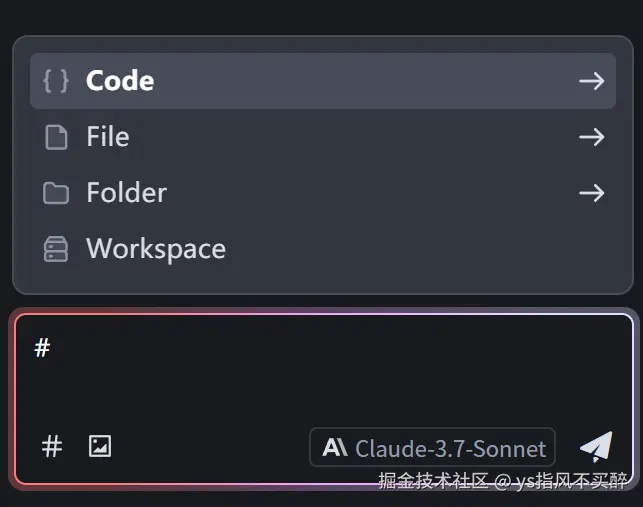The width and height of the screenshot is (643, 507).
Task: Select the Workspace context option
Action: coord(156,249)
